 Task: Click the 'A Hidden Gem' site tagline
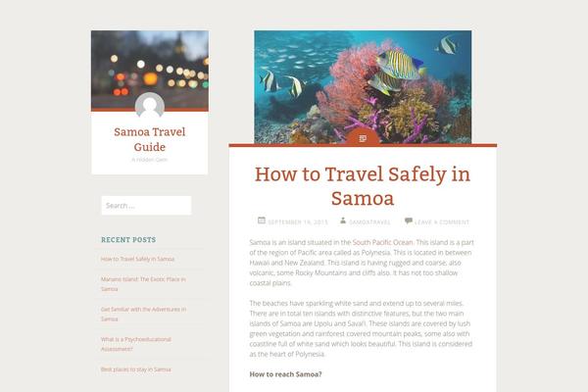(x=150, y=160)
